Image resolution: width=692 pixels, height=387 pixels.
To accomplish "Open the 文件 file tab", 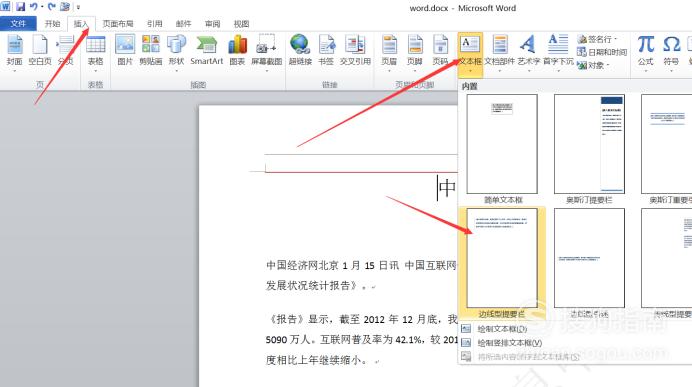I will click(18, 23).
